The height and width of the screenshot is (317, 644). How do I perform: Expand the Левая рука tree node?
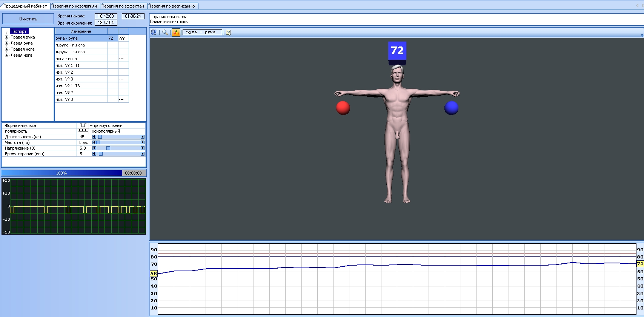pyautogui.click(x=6, y=43)
